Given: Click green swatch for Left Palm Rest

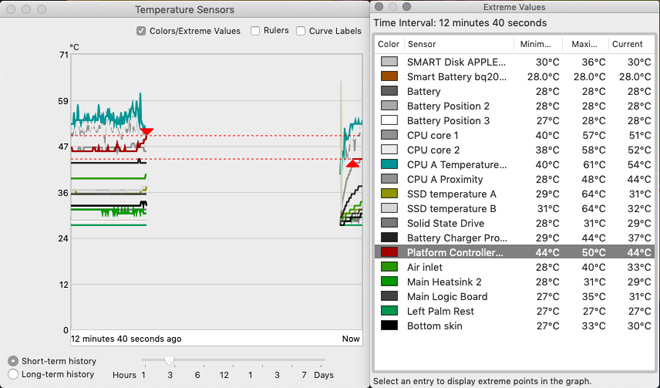Looking at the screenshot, I should [x=389, y=311].
